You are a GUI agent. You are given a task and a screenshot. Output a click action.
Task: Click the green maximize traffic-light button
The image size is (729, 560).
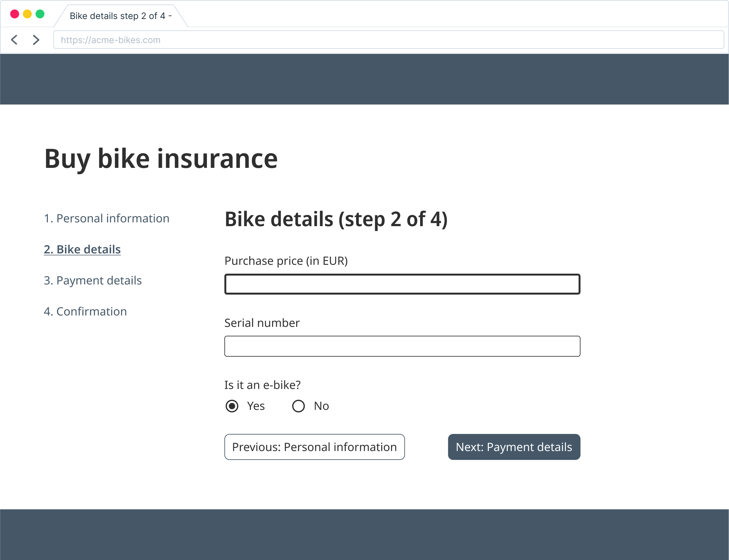[40, 14]
